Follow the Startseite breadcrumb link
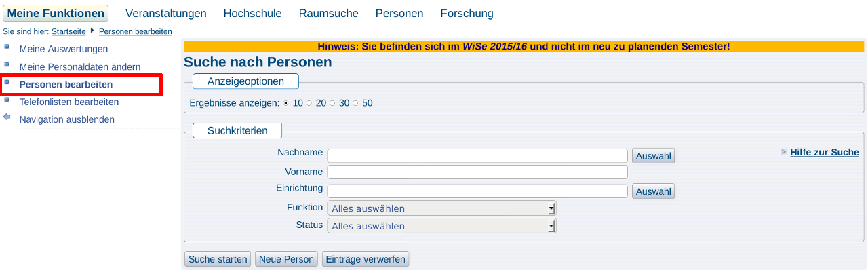This screenshot has height=270, width=868. coord(68,31)
